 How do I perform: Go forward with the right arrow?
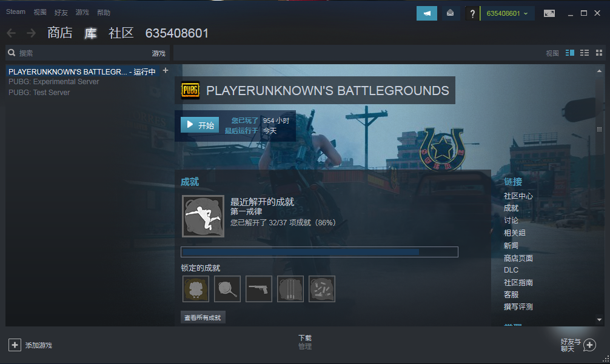pyautogui.click(x=31, y=33)
